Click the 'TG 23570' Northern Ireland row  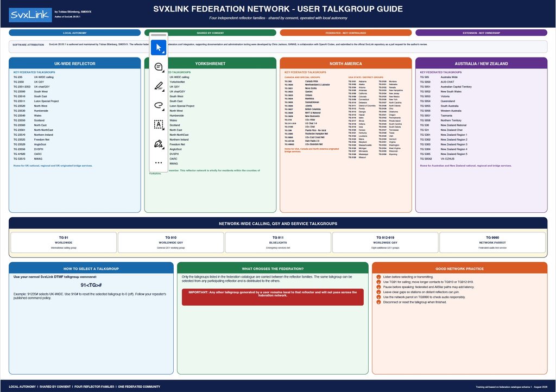(33, 135)
